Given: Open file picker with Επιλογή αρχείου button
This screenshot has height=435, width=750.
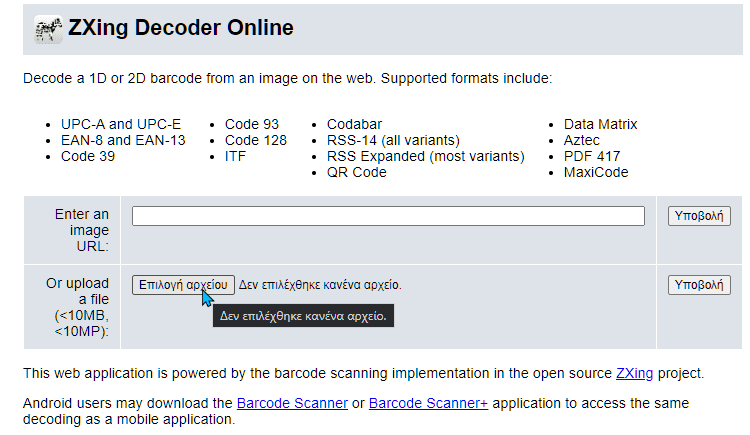Looking at the screenshot, I should tap(183, 285).
